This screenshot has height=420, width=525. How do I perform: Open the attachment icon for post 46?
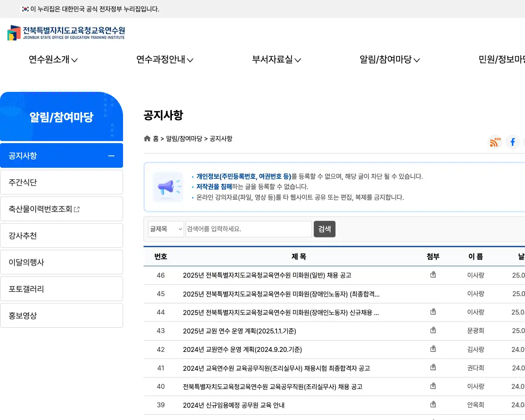[433, 275]
